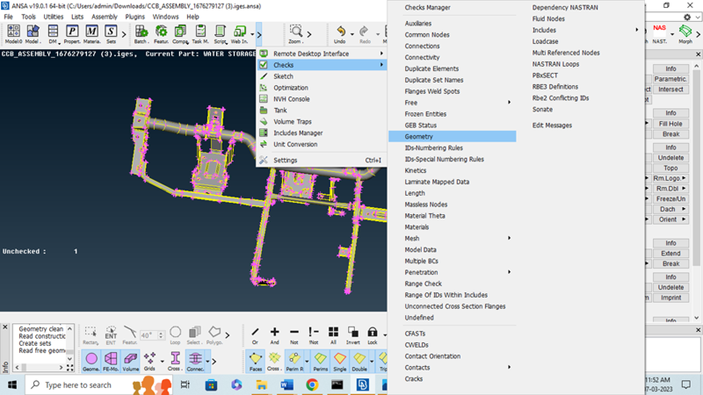Choose the Polygon selection icon
This screenshot has width=703, height=395.
pos(214,335)
